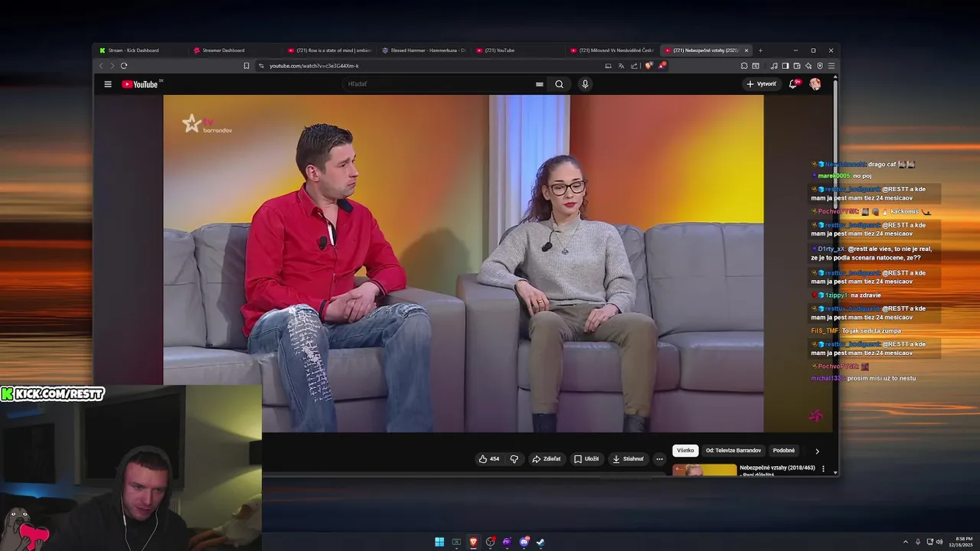Viewport: 980px width, 551px height.
Task: Show hidden system tray icons
Action: [x=906, y=542]
